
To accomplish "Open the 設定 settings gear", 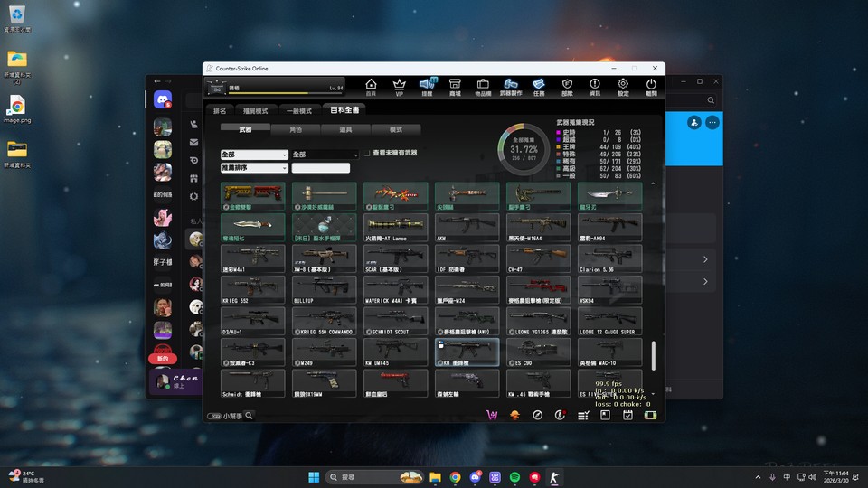I will click(x=623, y=86).
